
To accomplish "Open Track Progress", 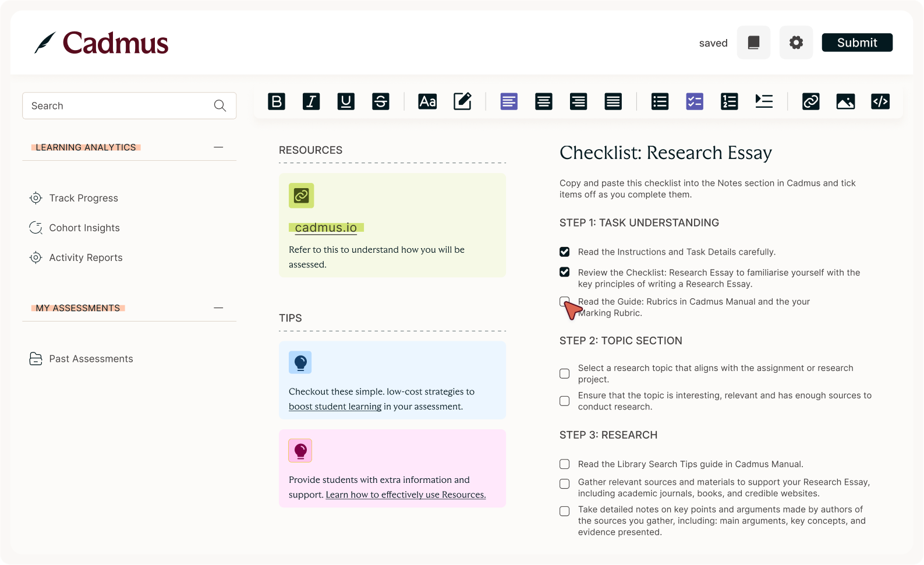I will coord(74,198).
